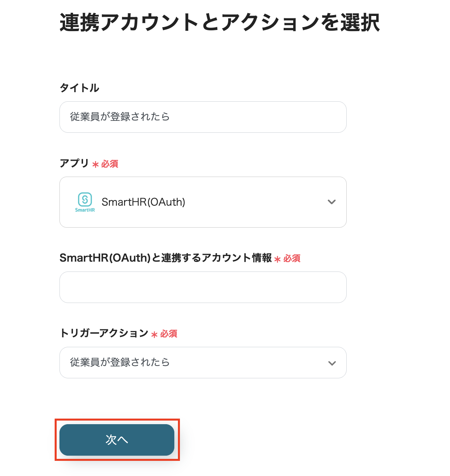This screenshot has height=476, width=450.
Task: Click the 次へ button
Action: click(117, 440)
